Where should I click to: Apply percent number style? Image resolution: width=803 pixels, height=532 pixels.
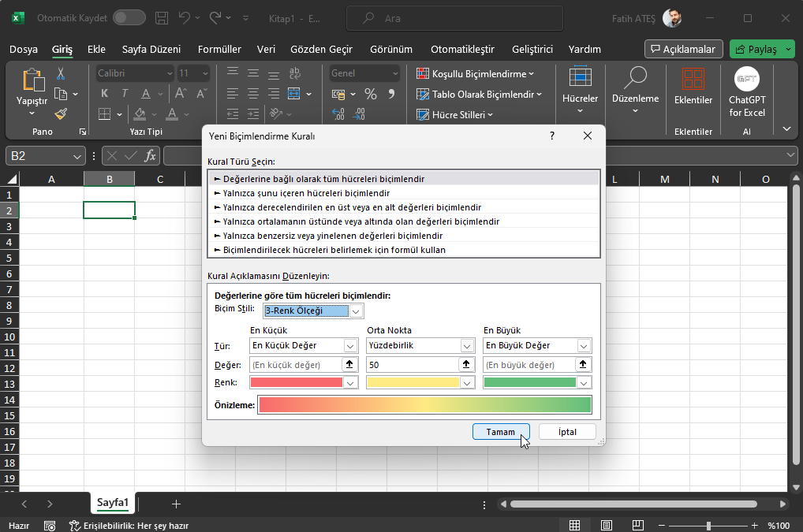pos(369,92)
